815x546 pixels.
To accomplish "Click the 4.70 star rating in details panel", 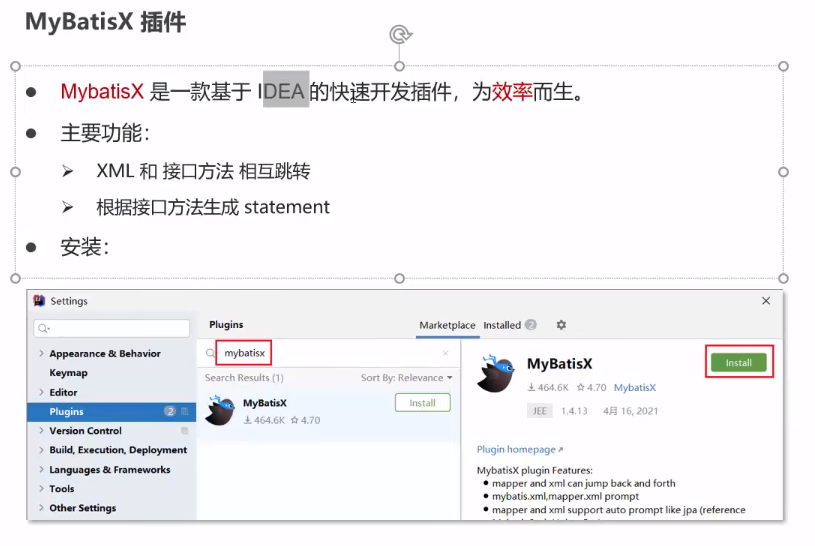I will point(591,387).
